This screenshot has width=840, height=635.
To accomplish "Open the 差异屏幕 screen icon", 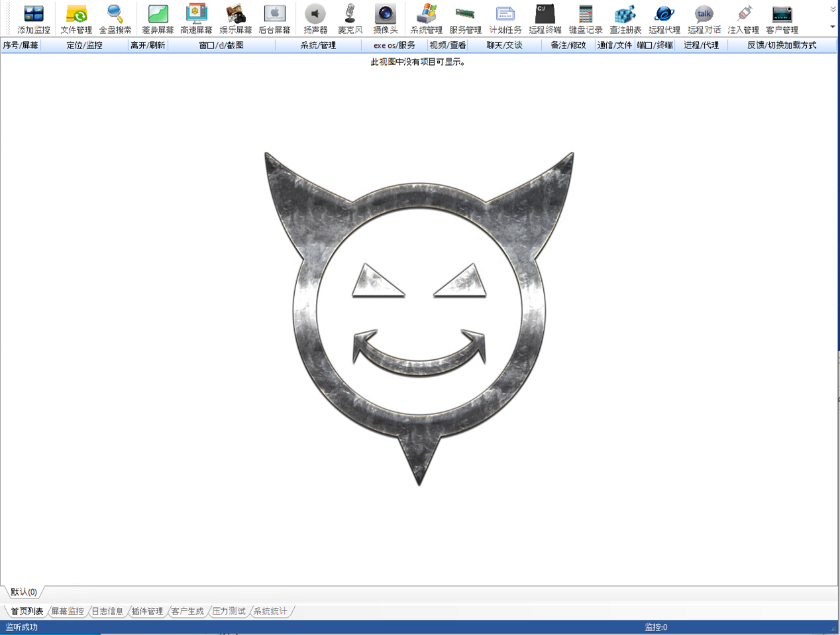I will (x=158, y=19).
